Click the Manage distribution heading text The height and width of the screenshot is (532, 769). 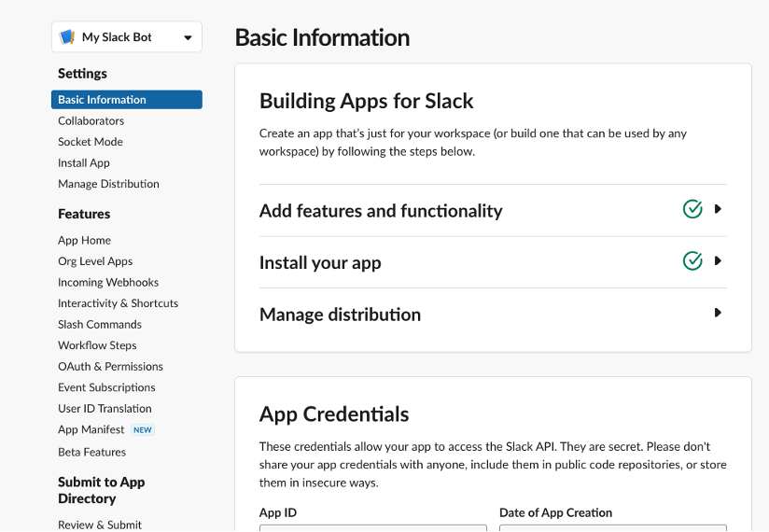340,315
